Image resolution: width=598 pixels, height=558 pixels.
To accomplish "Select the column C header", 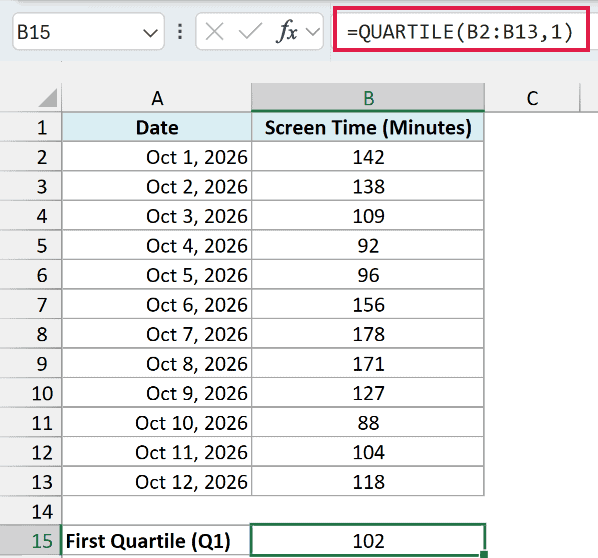I will click(532, 98).
